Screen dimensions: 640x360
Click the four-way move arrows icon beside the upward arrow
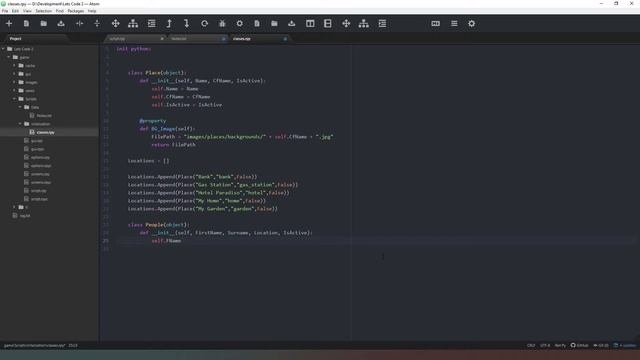point(116,24)
